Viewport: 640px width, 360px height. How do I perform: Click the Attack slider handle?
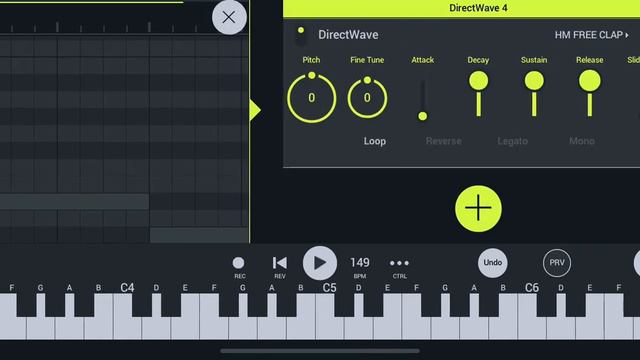[x=423, y=116]
